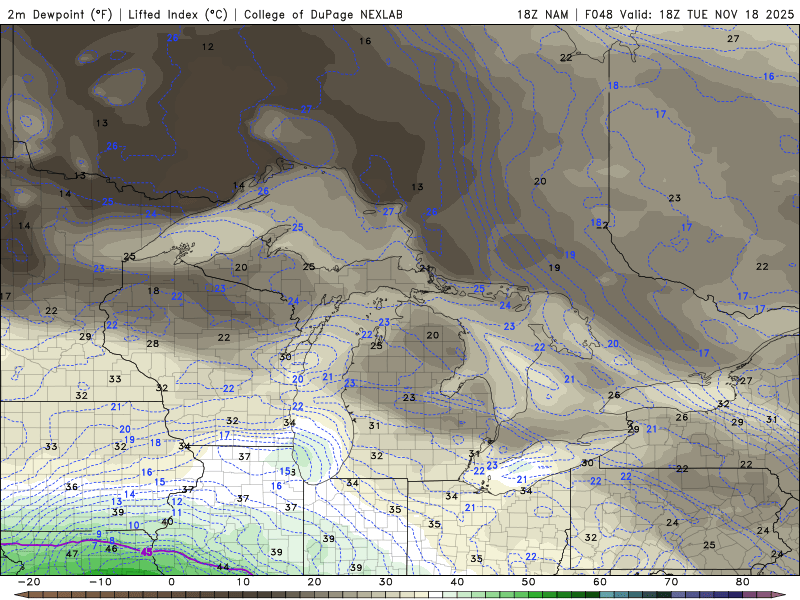Click the "47" dewpoint value on the map
Image resolution: width=800 pixels, height=600 pixels.
coord(72,554)
